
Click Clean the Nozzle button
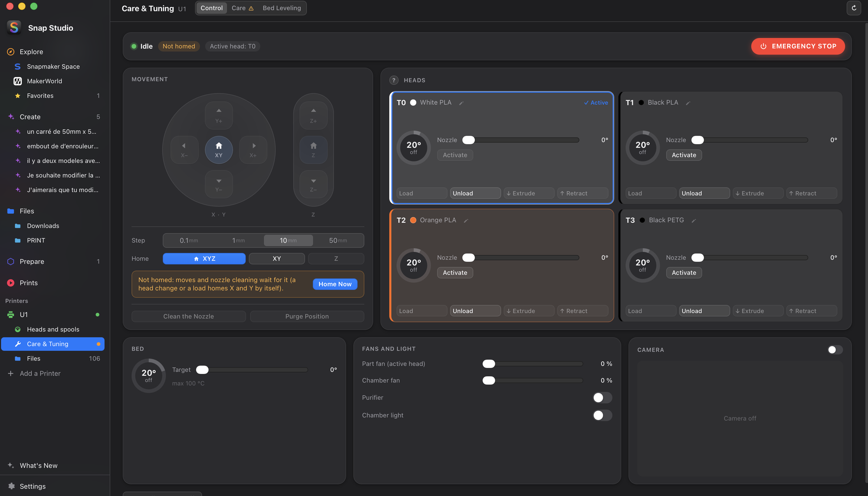click(188, 316)
